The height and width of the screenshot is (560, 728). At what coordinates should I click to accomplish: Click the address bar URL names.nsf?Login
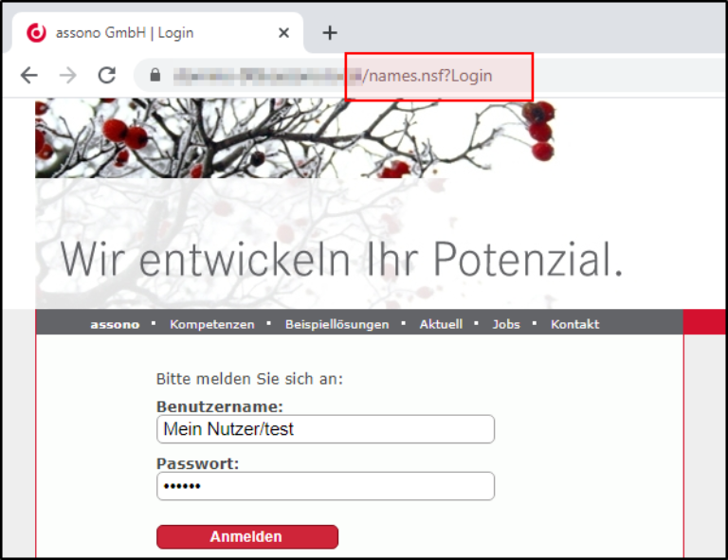pyautogui.click(x=427, y=76)
